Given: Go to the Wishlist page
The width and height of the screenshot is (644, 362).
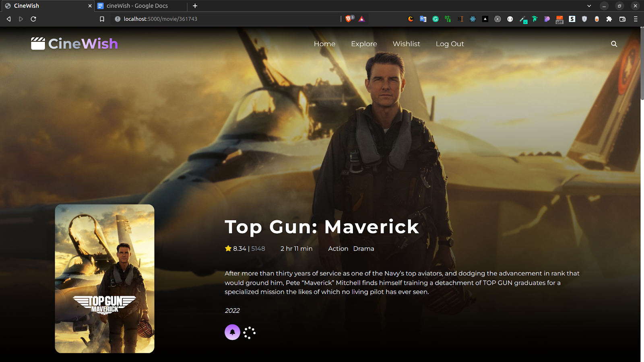Looking at the screenshot, I should tap(406, 44).
